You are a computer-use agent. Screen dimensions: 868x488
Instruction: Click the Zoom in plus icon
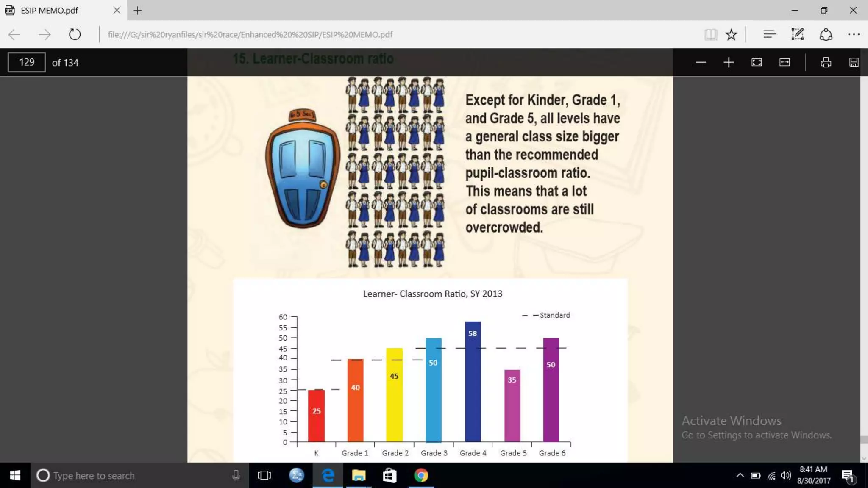click(729, 63)
